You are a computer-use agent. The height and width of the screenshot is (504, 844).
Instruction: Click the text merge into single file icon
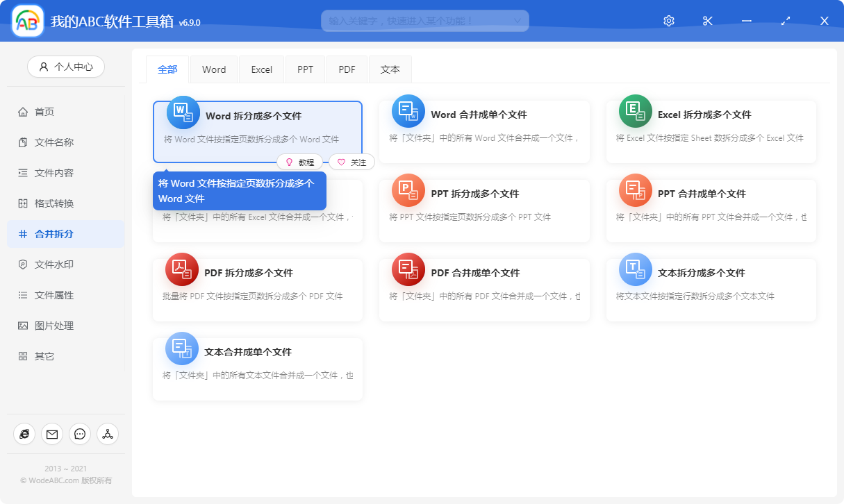click(182, 348)
